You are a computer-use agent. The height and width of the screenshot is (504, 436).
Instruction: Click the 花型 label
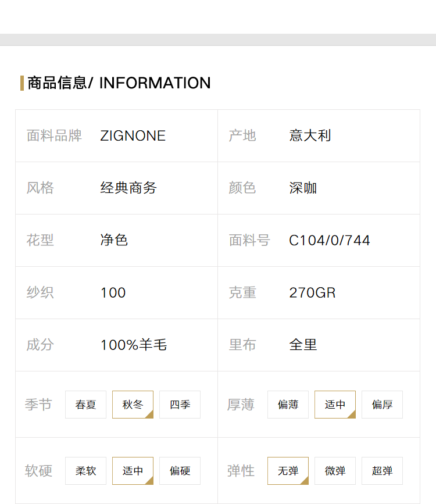pyautogui.click(x=40, y=240)
